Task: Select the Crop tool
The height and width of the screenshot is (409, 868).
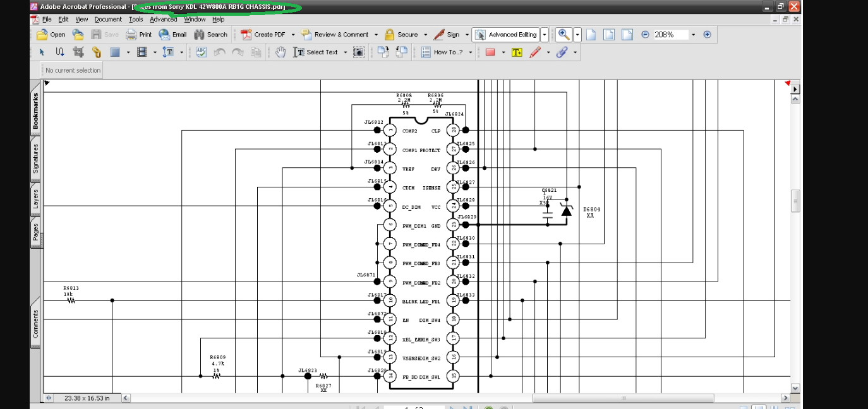Action: point(78,52)
